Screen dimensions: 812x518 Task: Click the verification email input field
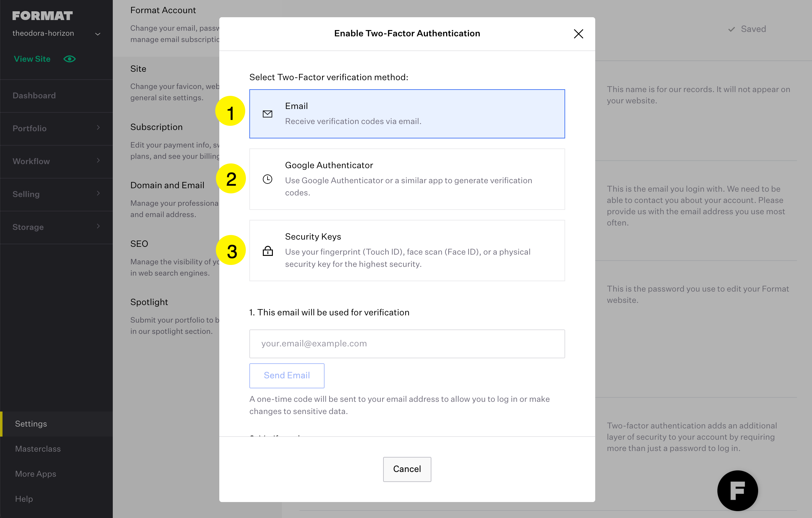point(407,344)
